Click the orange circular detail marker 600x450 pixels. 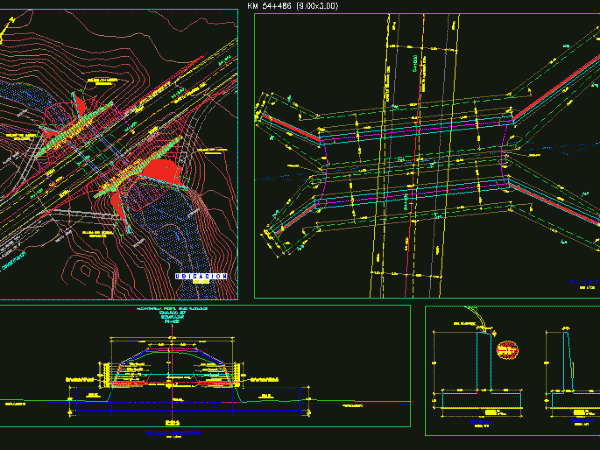508,349
